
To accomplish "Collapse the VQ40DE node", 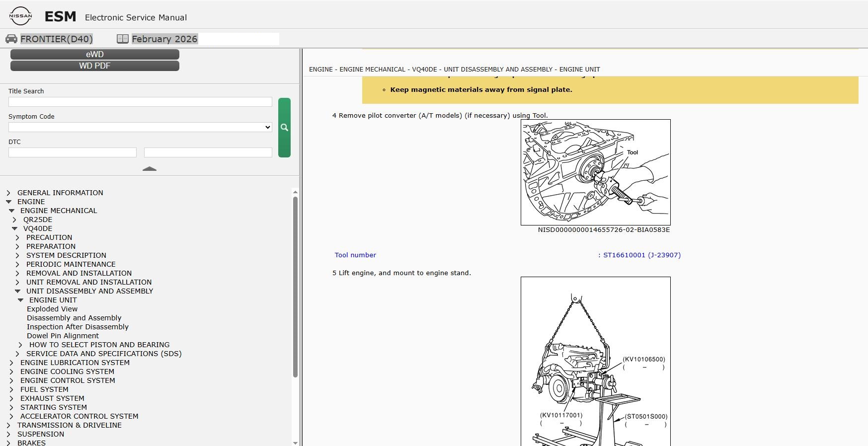I will 14,228.
